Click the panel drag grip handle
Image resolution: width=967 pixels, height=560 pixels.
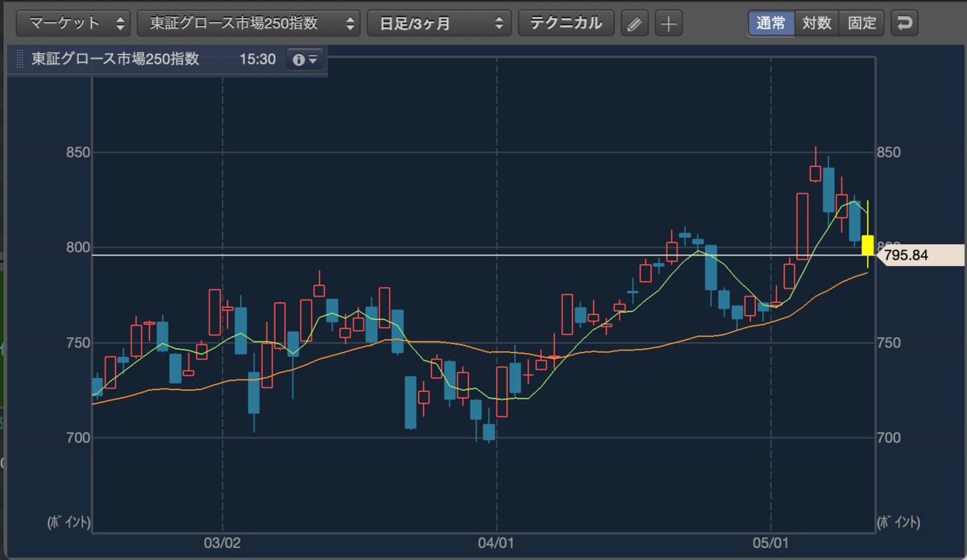click(20, 60)
